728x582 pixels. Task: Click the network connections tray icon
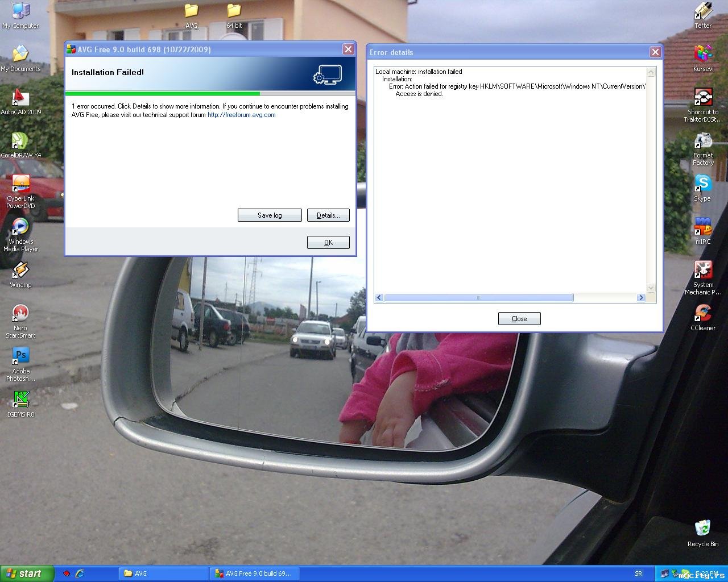tap(664, 573)
